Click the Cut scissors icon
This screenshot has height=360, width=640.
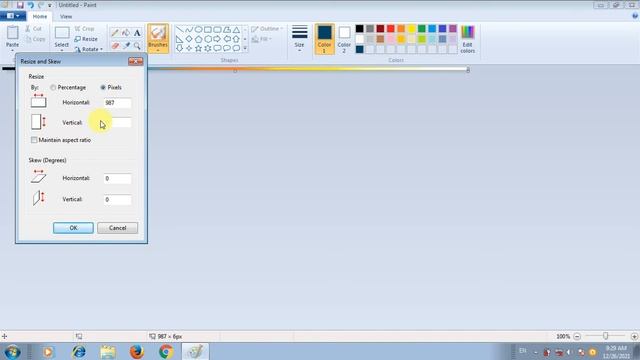click(x=28, y=29)
